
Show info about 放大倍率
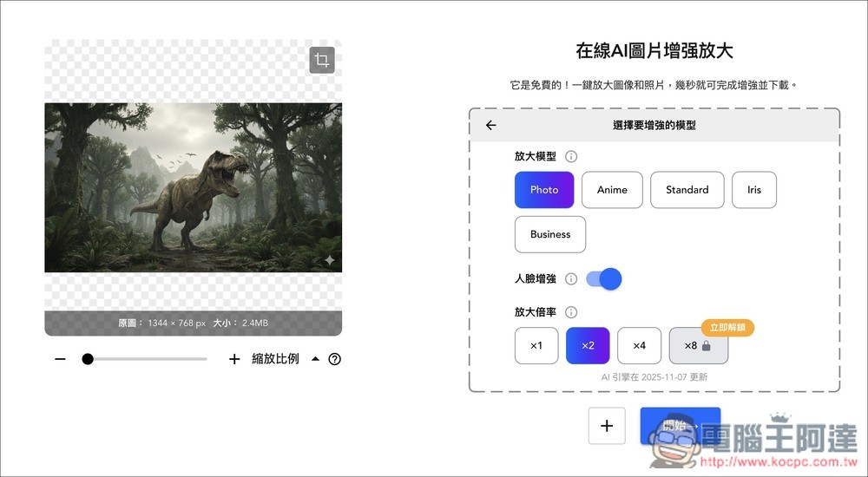[571, 312]
